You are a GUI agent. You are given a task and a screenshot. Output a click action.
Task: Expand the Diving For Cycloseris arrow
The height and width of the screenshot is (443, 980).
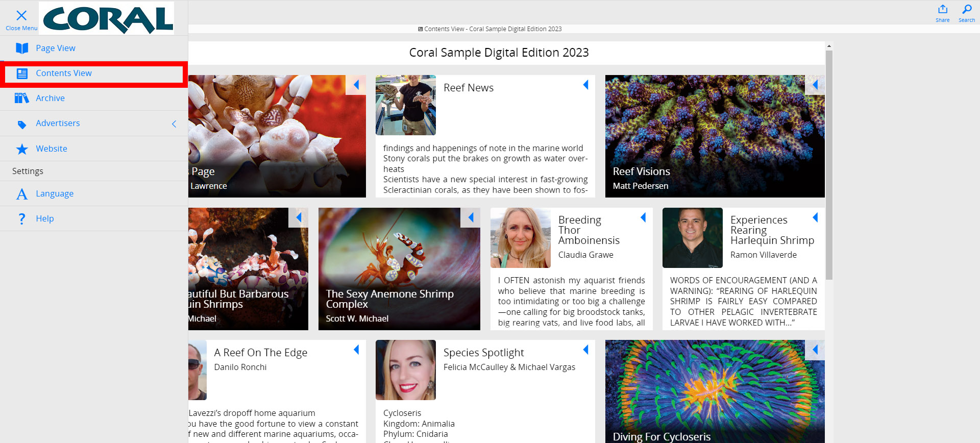pyautogui.click(x=815, y=350)
